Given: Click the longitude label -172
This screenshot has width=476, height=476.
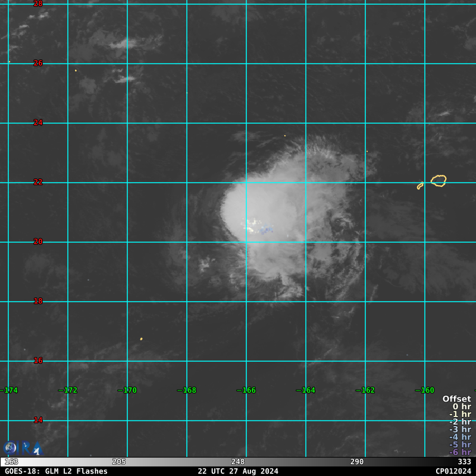Looking at the screenshot, I should pyautogui.click(x=68, y=390).
